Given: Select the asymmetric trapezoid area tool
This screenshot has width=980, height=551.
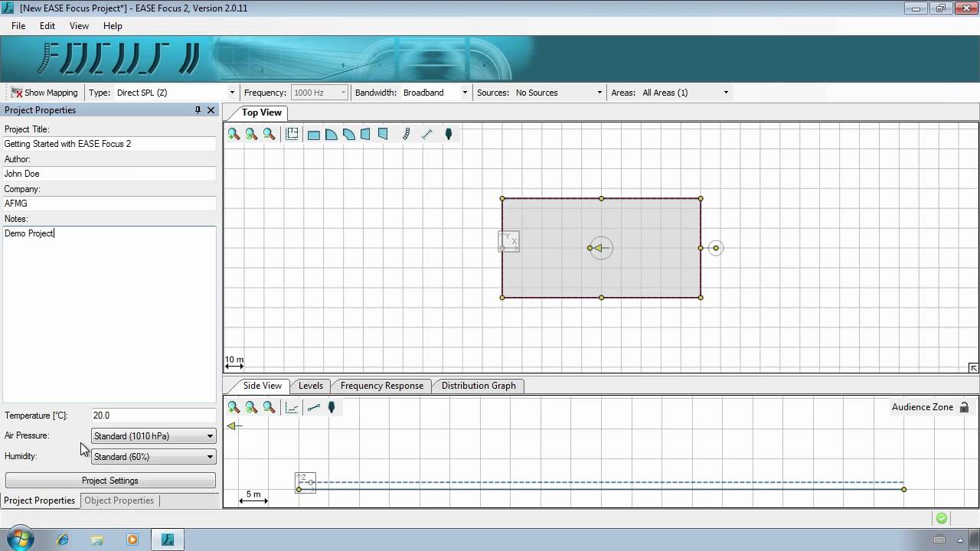Looking at the screenshot, I should click(384, 134).
